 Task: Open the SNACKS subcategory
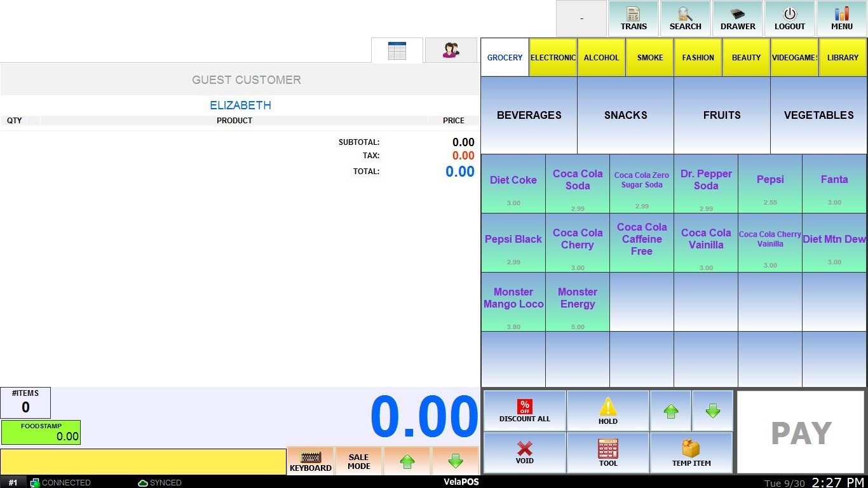click(626, 115)
